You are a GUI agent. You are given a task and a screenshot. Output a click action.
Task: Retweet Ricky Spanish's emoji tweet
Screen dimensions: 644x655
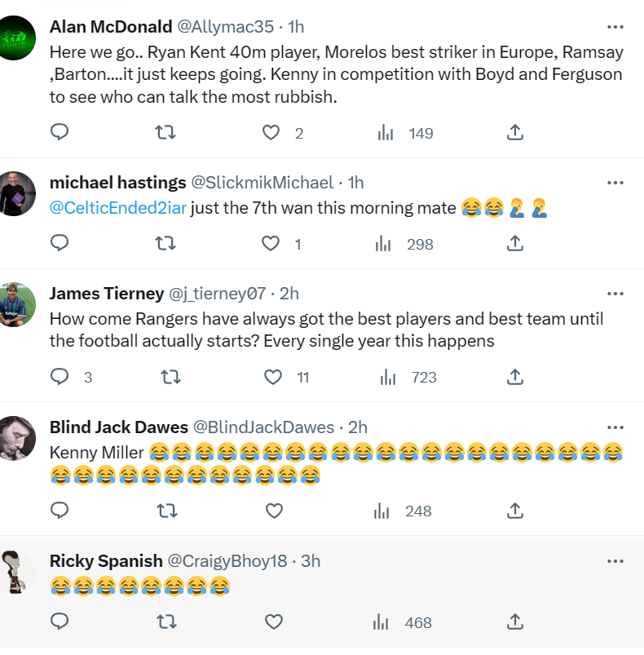pyautogui.click(x=165, y=622)
